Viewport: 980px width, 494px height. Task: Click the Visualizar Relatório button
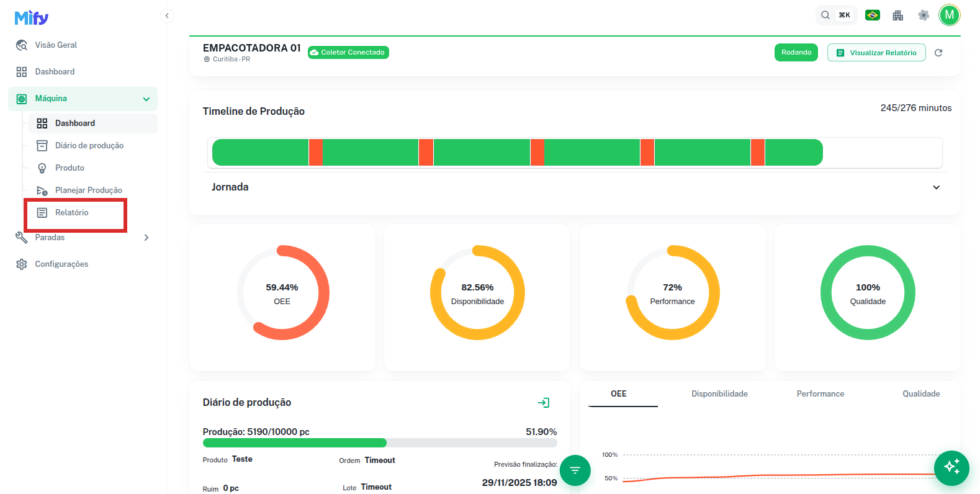tap(876, 53)
